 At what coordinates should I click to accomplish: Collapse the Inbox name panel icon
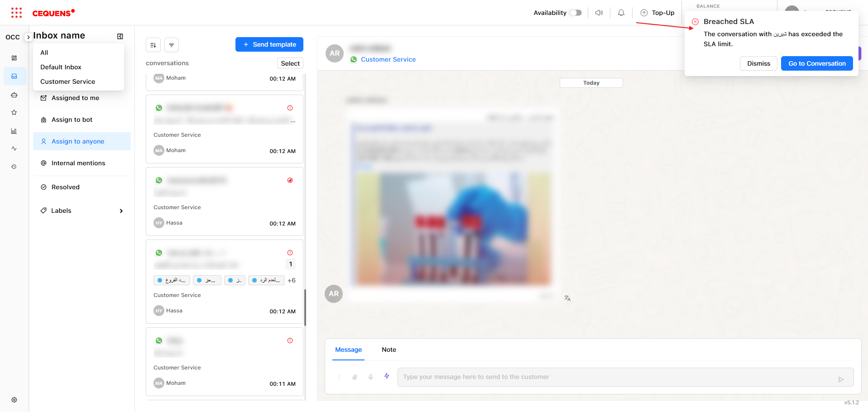click(x=120, y=36)
